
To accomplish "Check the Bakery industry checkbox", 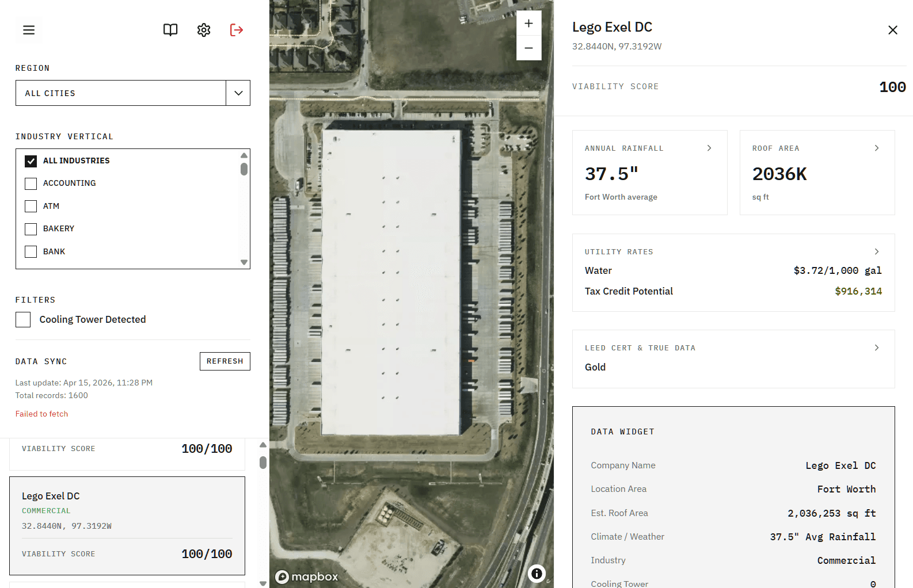I will (31, 229).
